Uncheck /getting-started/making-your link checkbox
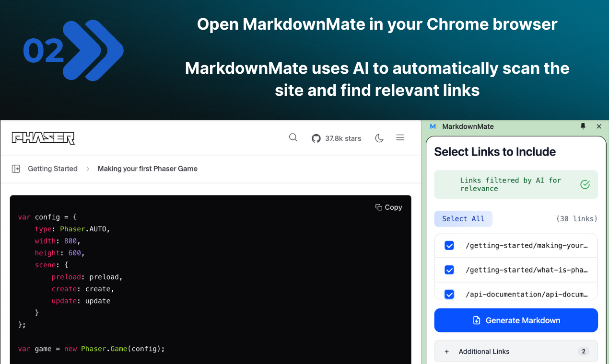This screenshot has height=364, width=609. 449,246
